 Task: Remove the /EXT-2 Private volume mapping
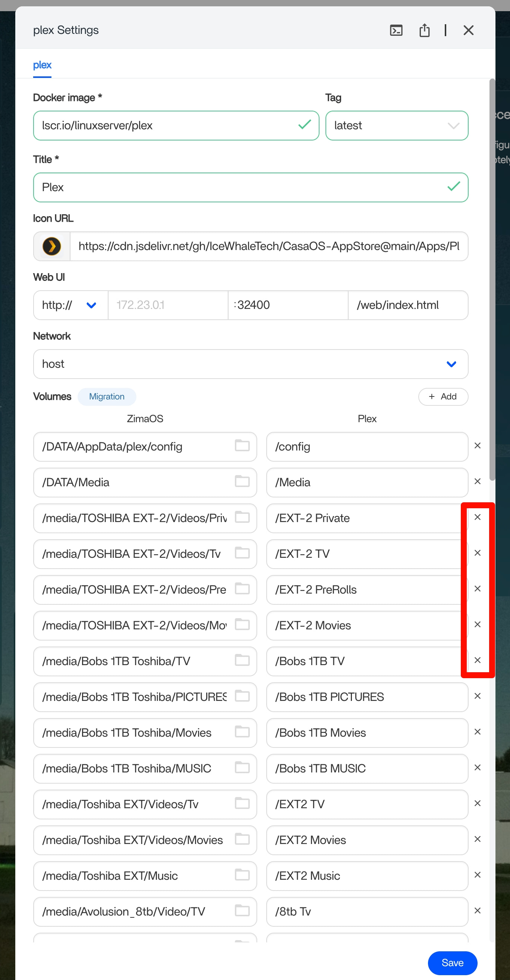click(x=477, y=517)
